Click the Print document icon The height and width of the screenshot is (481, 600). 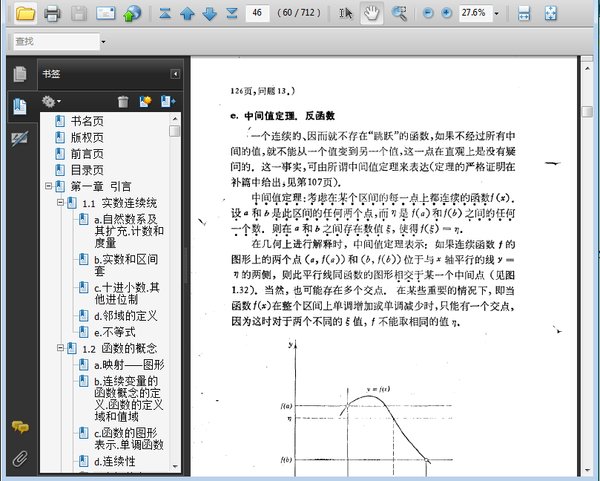coord(52,13)
